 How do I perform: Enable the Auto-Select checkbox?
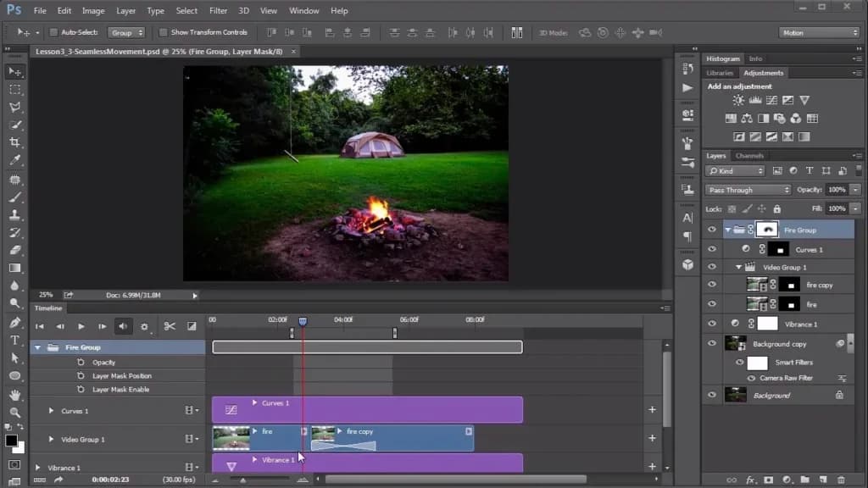click(x=53, y=33)
